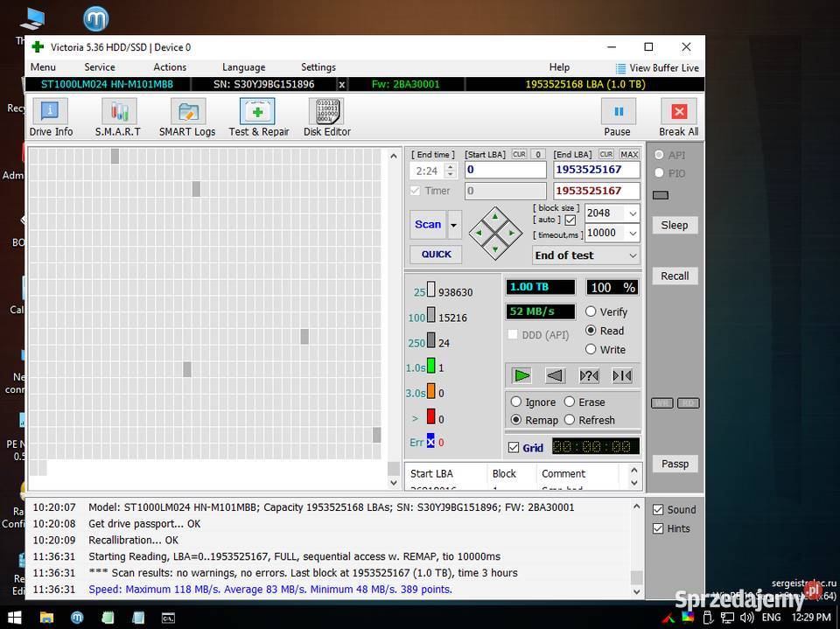The width and height of the screenshot is (840, 629).
Task: Select the Write radio button
Action: pos(591,349)
